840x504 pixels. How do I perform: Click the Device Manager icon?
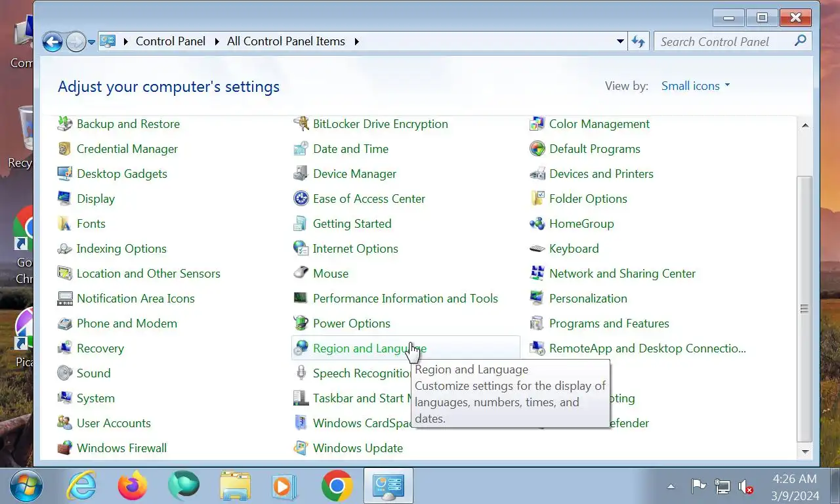[301, 173]
